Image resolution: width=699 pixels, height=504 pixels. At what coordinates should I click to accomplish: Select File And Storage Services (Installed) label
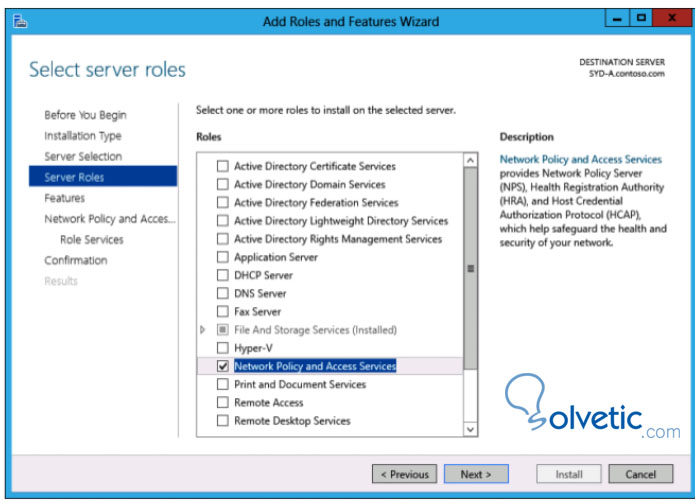point(316,330)
